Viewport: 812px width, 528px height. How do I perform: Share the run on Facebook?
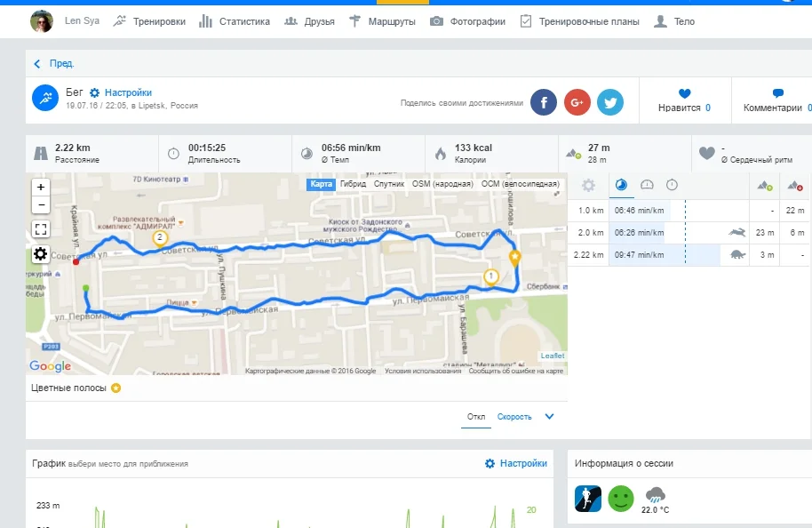click(544, 102)
